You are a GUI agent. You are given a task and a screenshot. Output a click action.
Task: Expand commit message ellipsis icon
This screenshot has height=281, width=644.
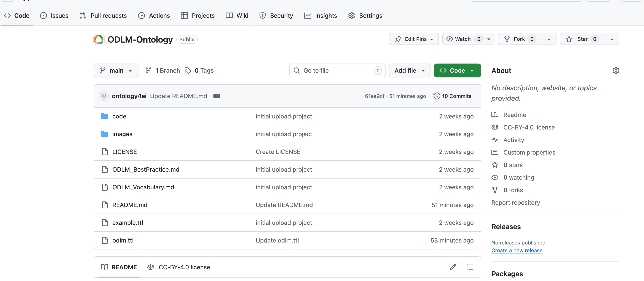click(217, 96)
